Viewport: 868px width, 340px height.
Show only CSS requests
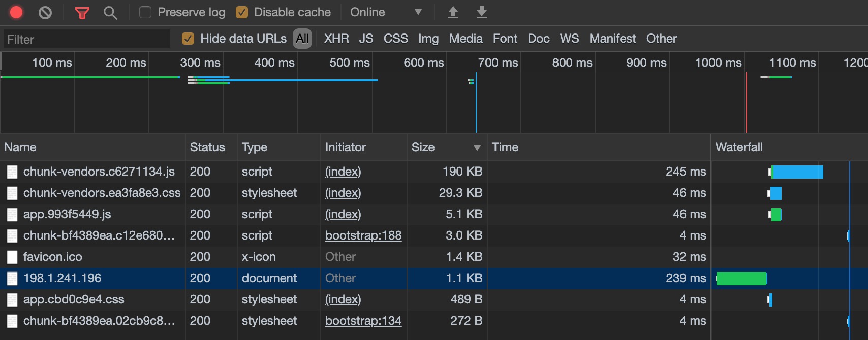point(395,39)
